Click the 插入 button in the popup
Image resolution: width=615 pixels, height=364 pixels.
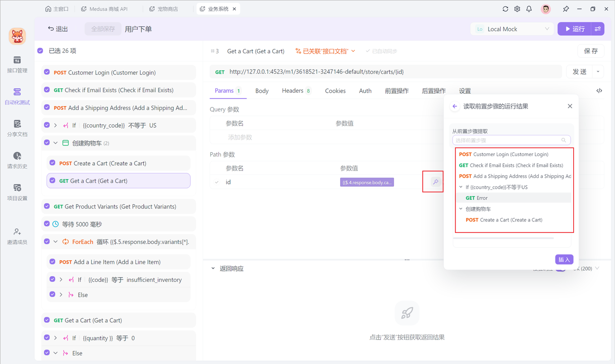coord(564,259)
